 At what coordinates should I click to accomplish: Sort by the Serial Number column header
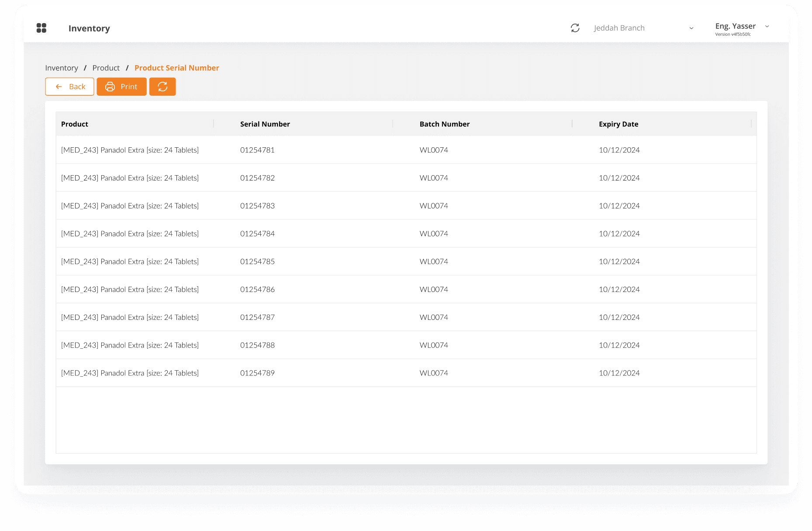[x=265, y=124]
